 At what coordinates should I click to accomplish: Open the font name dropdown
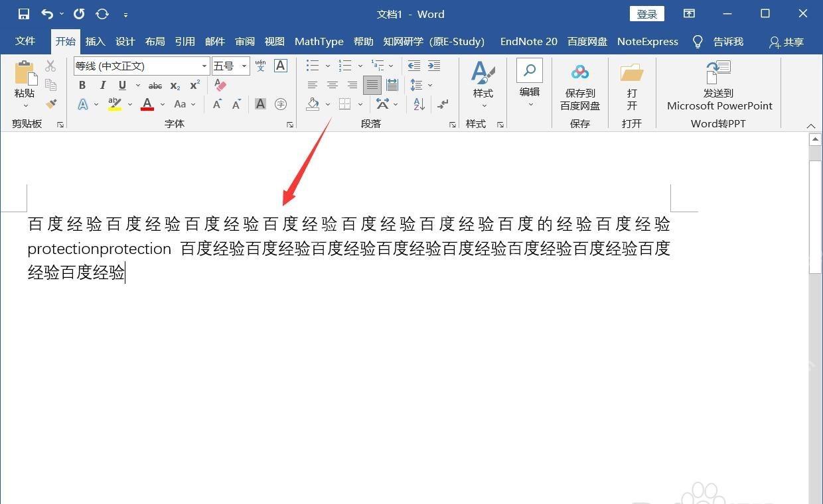(x=204, y=66)
